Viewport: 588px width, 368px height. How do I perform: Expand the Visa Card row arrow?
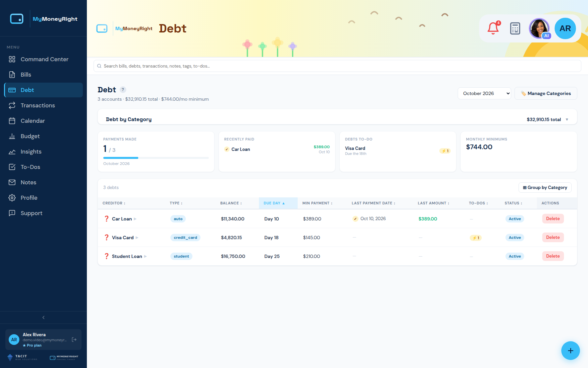(x=137, y=238)
